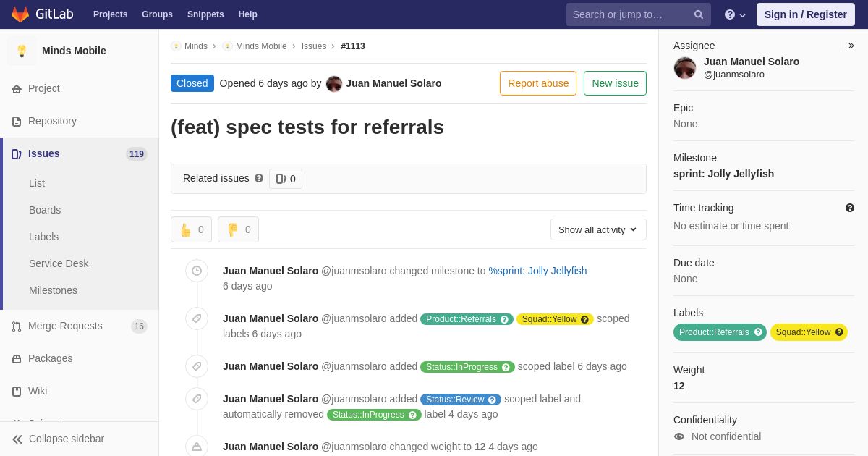Click the Related issues help icon
The width and height of the screenshot is (868, 456).
pyautogui.click(x=259, y=178)
